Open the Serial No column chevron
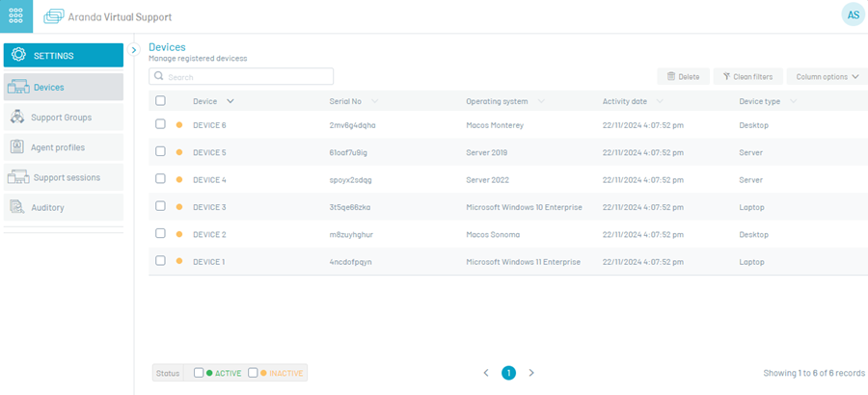868x395 pixels. click(x=375, y=101)
